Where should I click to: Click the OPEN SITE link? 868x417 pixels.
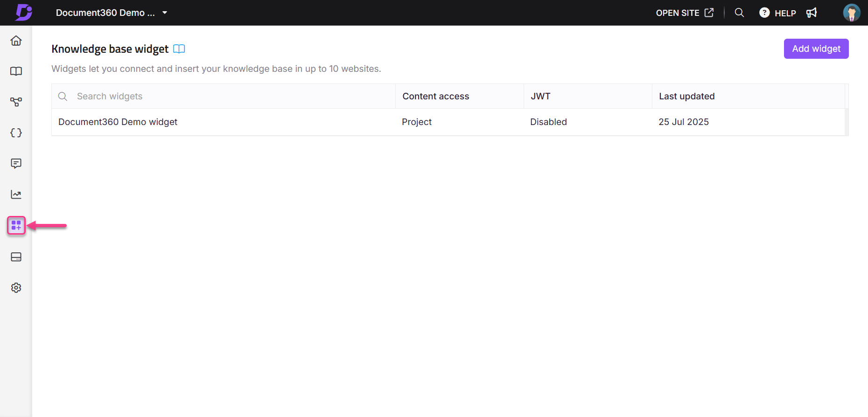(x=678, y=13)
